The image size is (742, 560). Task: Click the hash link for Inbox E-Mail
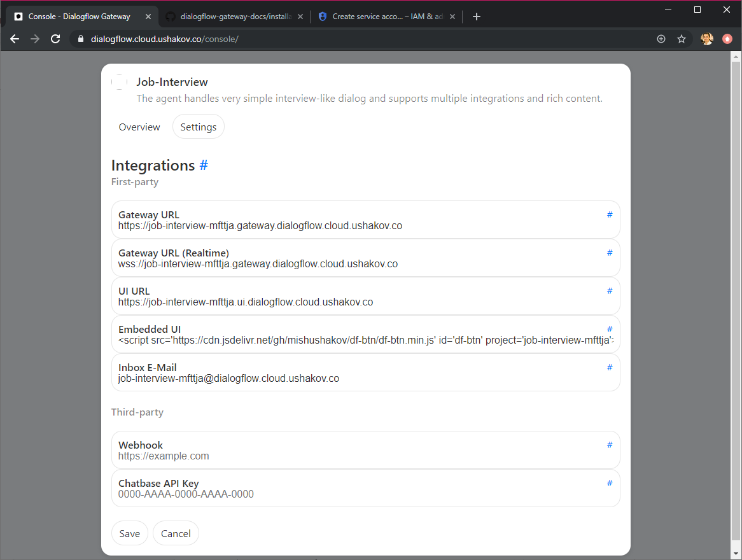click(x=610, y=367)
